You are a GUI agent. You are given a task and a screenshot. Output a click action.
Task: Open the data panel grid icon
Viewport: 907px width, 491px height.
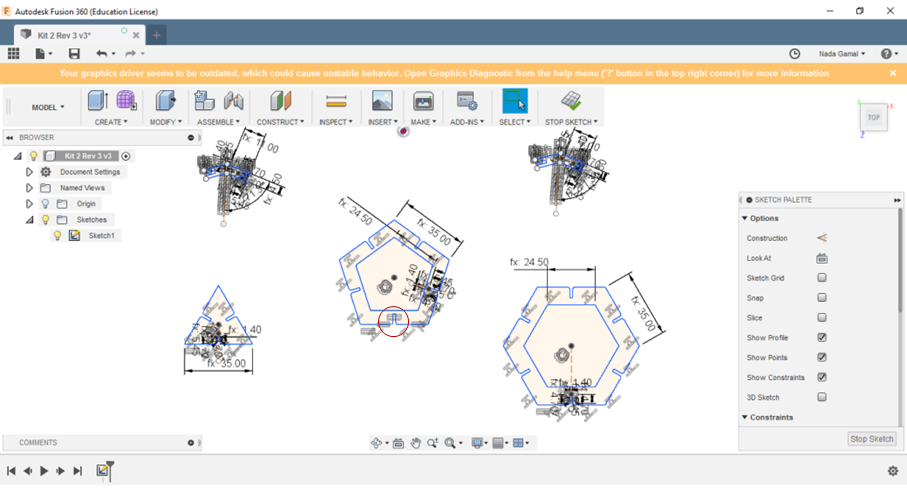[x=13, y=54]
